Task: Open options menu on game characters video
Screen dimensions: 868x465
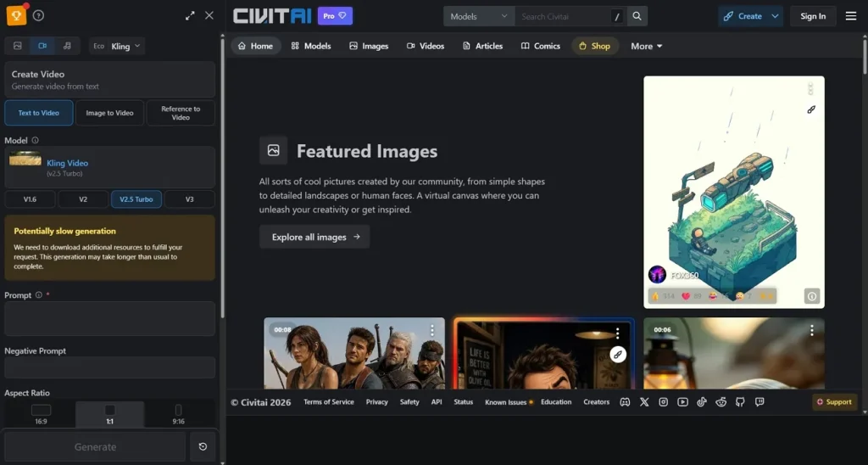Action: click(432, 331)
